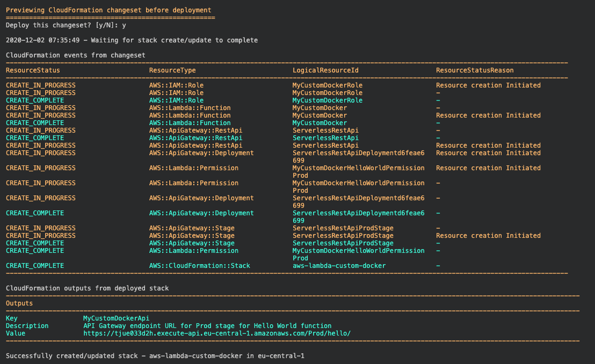Click AWS::Lambda::Function in the CREATE_COMPLETE row
595x364 pixels.
190,123
